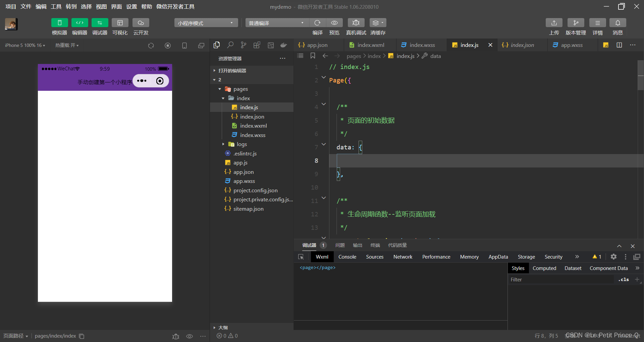Click the simulator phone device icon
Screen dimensions: 644x342
pyautogui.click(x=184, y=46)
